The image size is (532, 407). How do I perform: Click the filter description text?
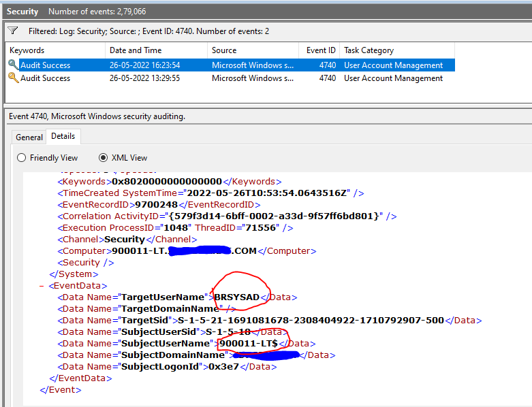click(x=148, y=31)
